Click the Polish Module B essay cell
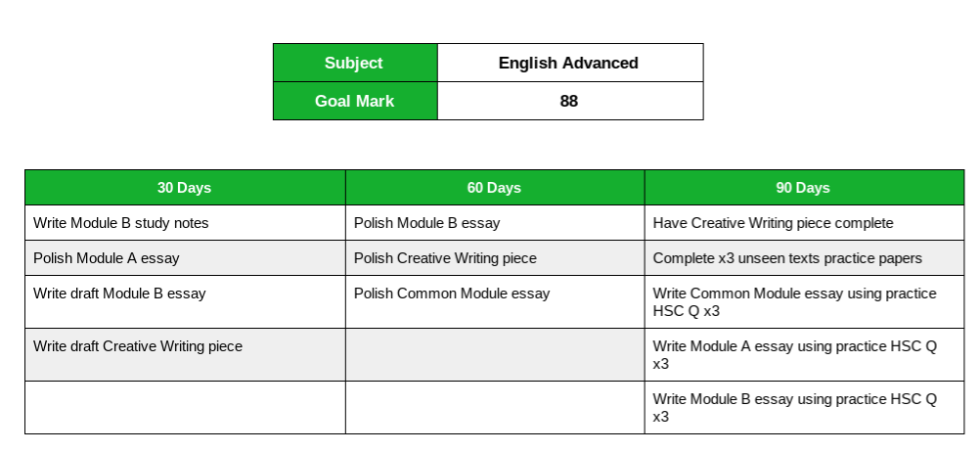Image resolution: width=980 pixels, height=452 pixels. click(427, 223)
